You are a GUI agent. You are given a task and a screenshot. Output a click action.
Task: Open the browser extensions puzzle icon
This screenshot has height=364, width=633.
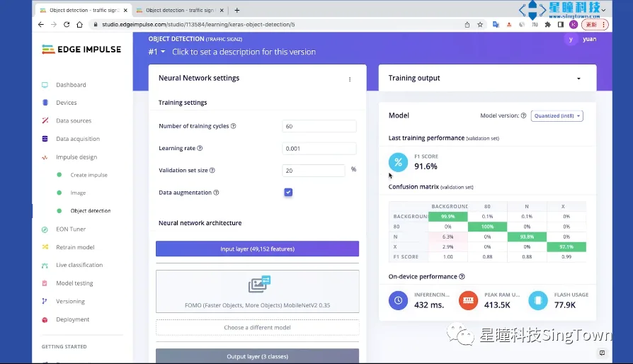point(548,25)
